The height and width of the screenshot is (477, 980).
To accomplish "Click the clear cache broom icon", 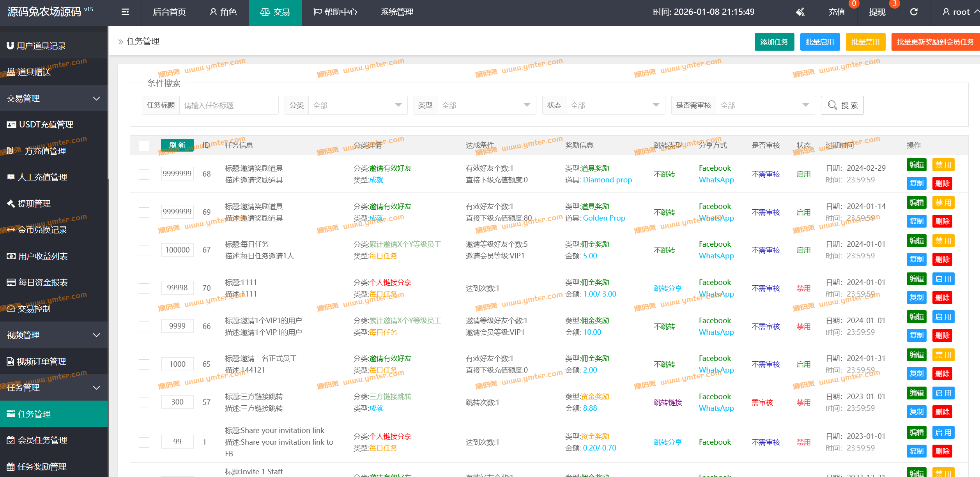I will (800, 12).
